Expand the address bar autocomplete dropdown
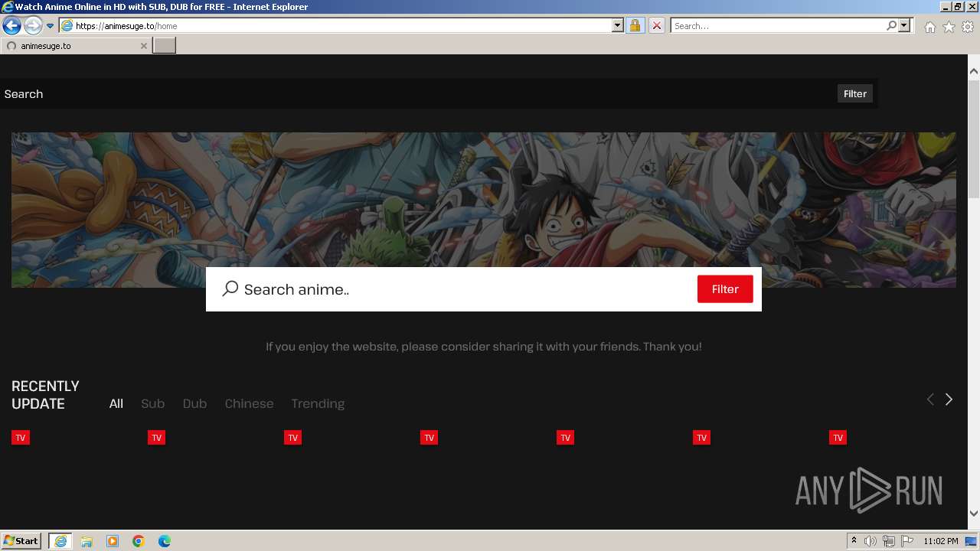 618,25
